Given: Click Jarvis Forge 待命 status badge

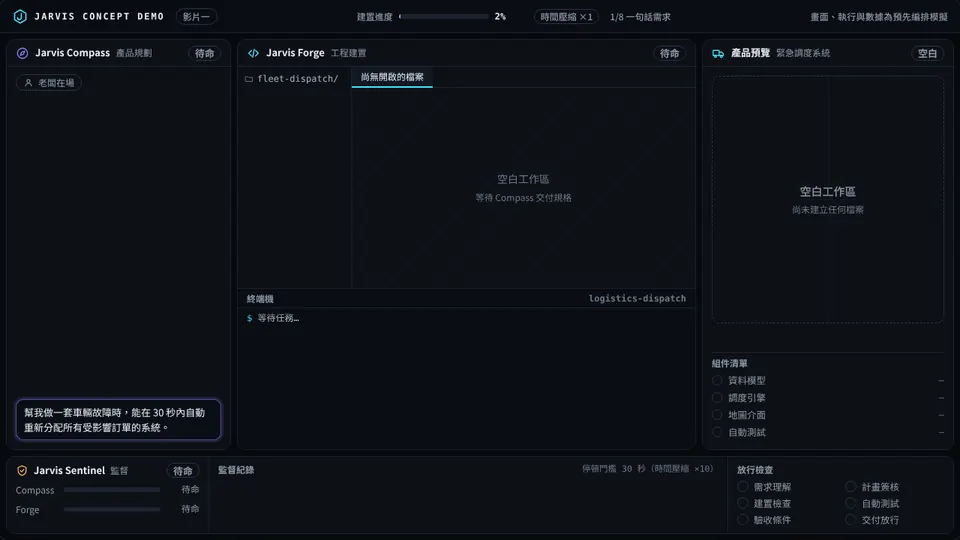Looking at the screenshot, I should pos(669,53).
